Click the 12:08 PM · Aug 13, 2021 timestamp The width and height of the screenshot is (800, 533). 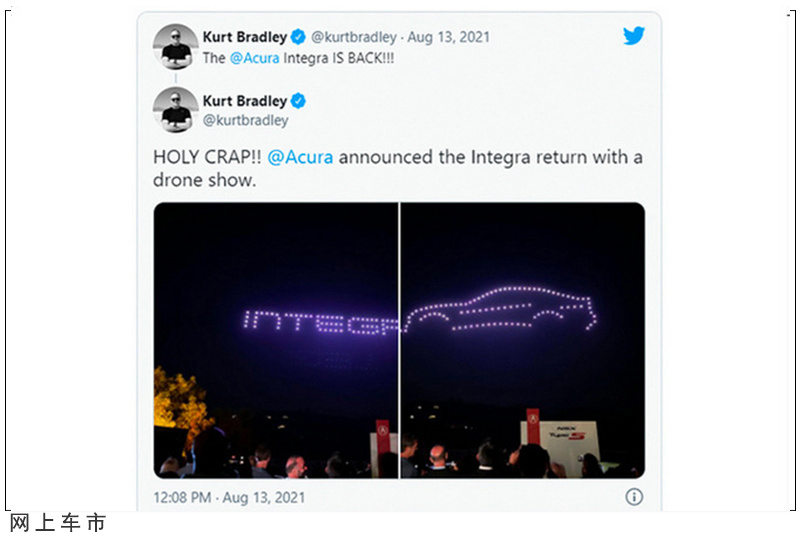tap(229, 497)
